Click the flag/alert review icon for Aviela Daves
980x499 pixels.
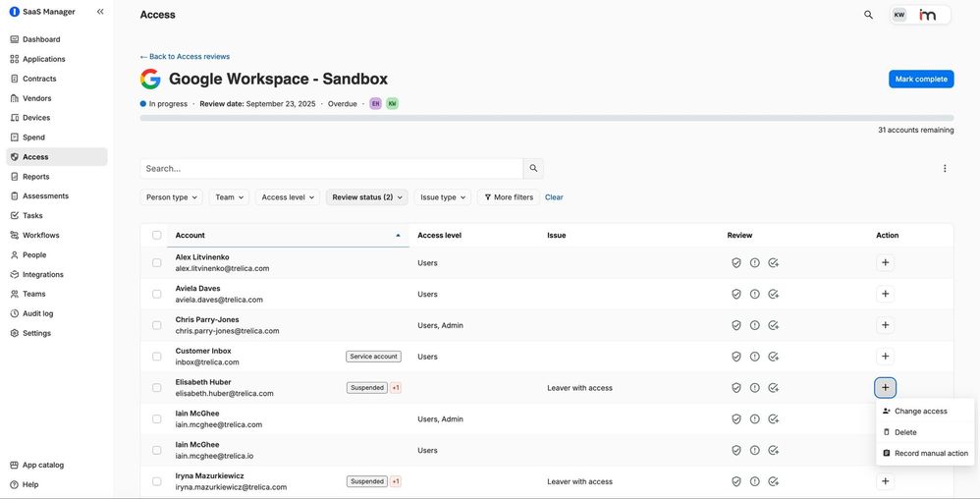pos(754,294)
